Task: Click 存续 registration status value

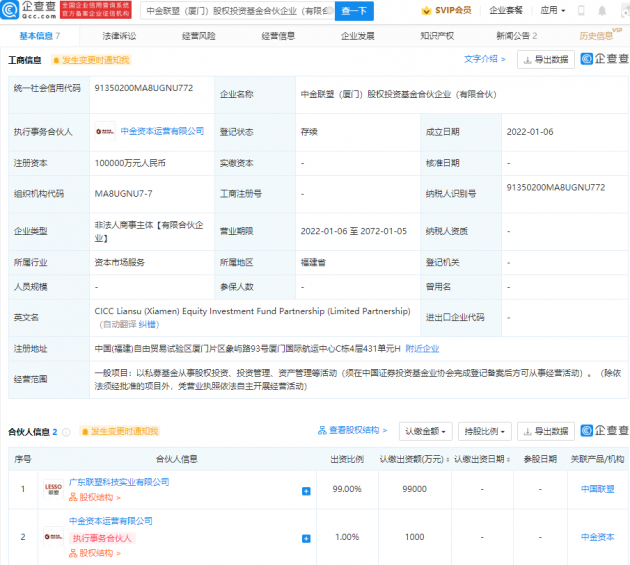Action: [309, 132]
